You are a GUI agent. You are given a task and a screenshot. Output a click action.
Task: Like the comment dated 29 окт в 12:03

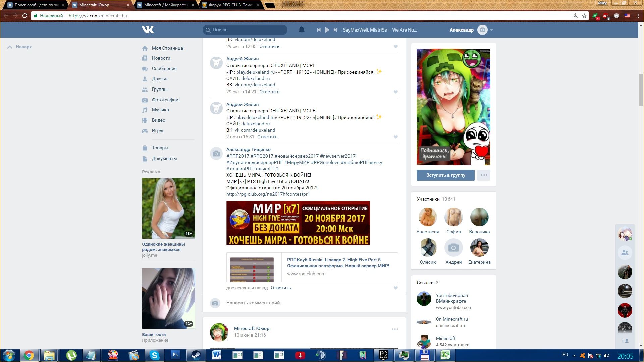[395, 47]
